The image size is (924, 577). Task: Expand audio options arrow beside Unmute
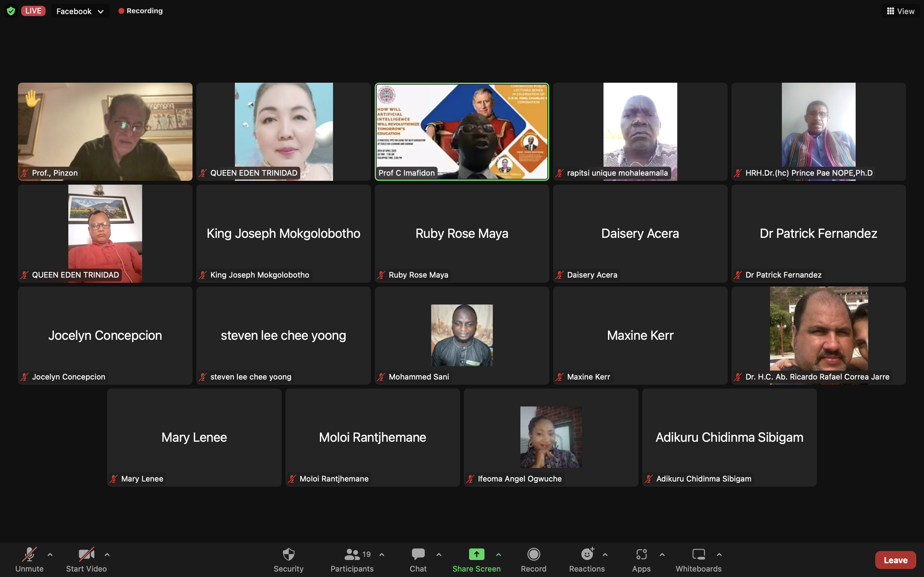(x=50, y=555)
